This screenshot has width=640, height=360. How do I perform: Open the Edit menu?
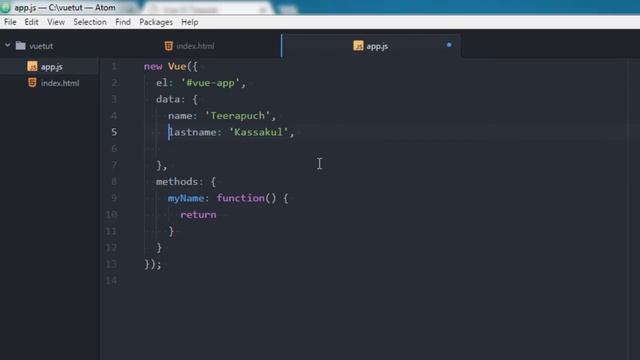[x=31, y=22]
